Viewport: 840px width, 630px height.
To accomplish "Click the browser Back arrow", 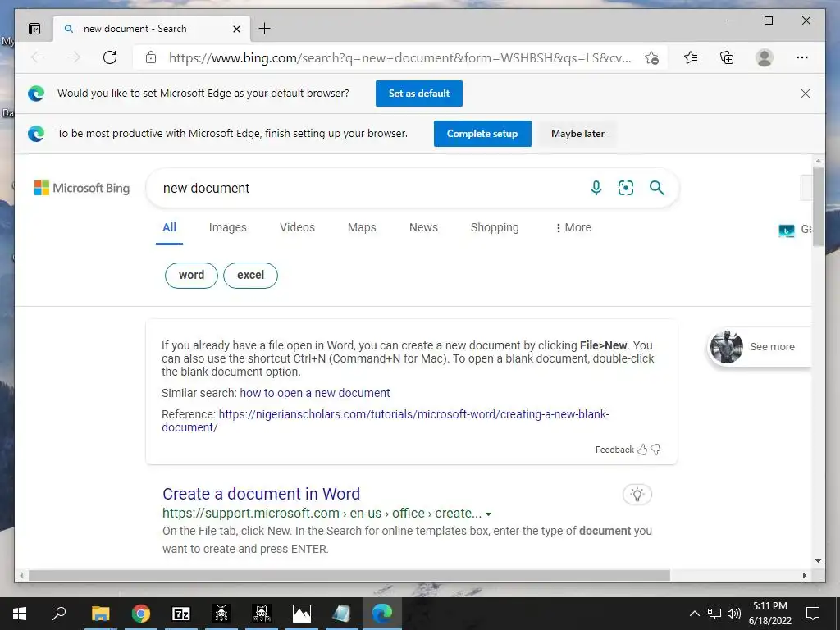I will [x=38, y=57].
